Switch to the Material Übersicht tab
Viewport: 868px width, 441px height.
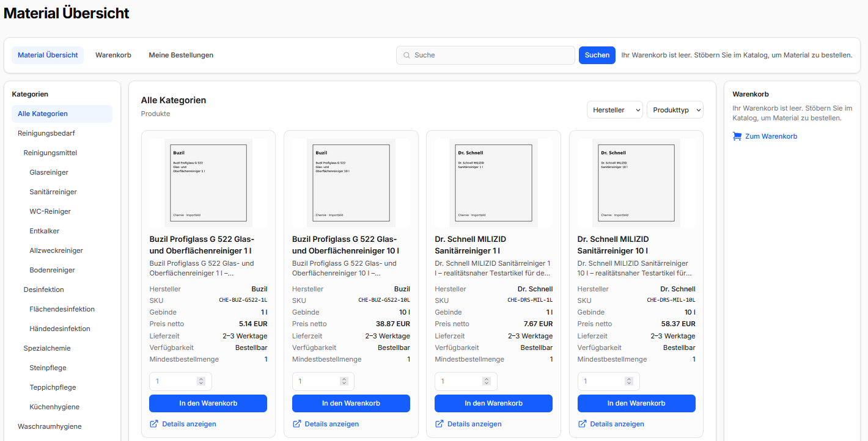(x=48, y=55)
